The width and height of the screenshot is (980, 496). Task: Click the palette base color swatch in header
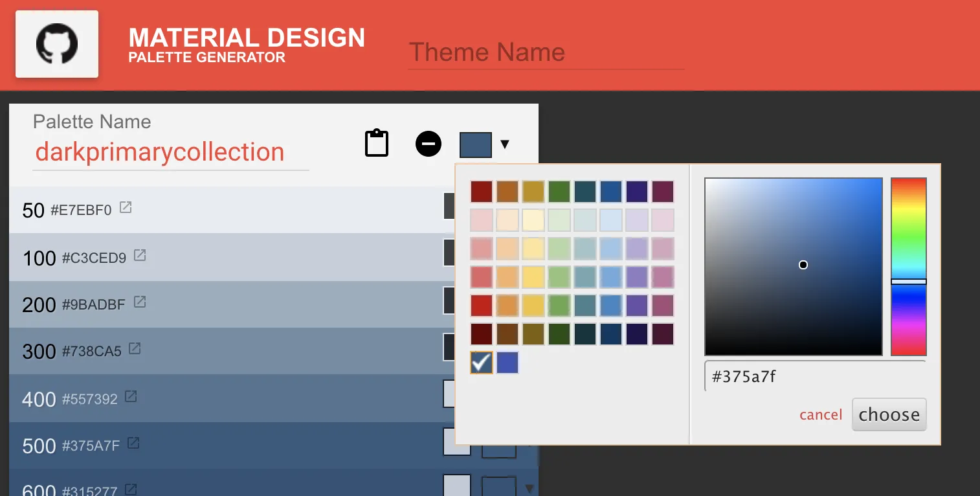click(x=476, y=144)
